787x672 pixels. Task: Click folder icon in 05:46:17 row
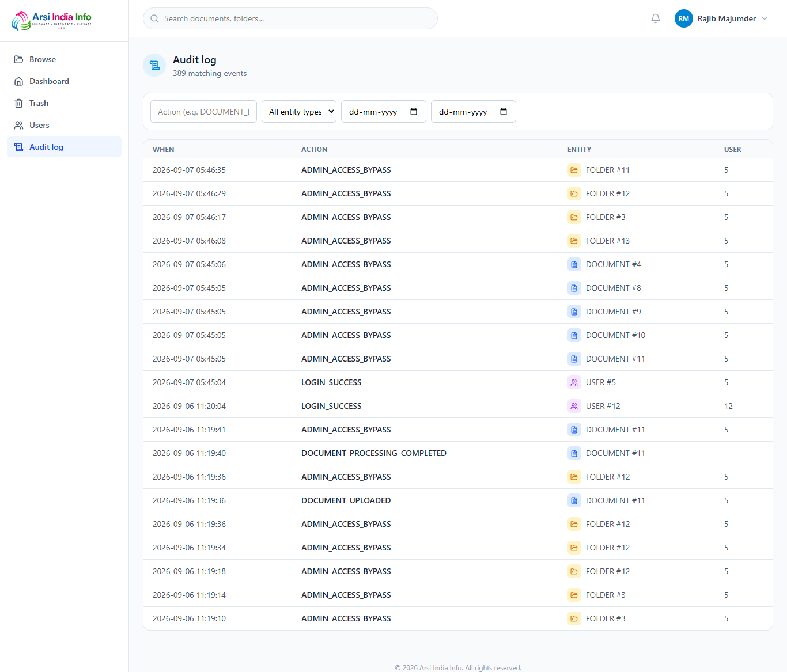tap(574, 217)
